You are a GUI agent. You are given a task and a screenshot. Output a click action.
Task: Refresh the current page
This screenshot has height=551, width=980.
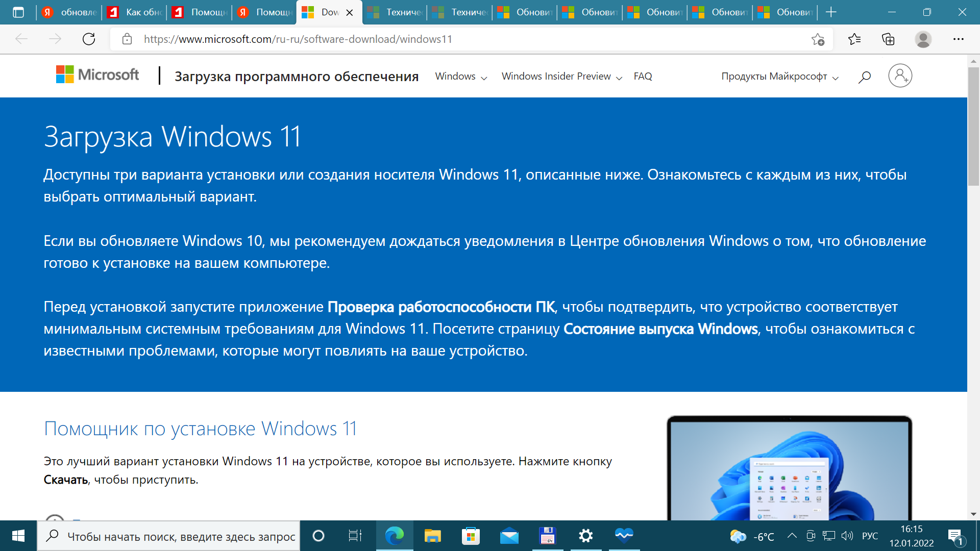(89, 39)
